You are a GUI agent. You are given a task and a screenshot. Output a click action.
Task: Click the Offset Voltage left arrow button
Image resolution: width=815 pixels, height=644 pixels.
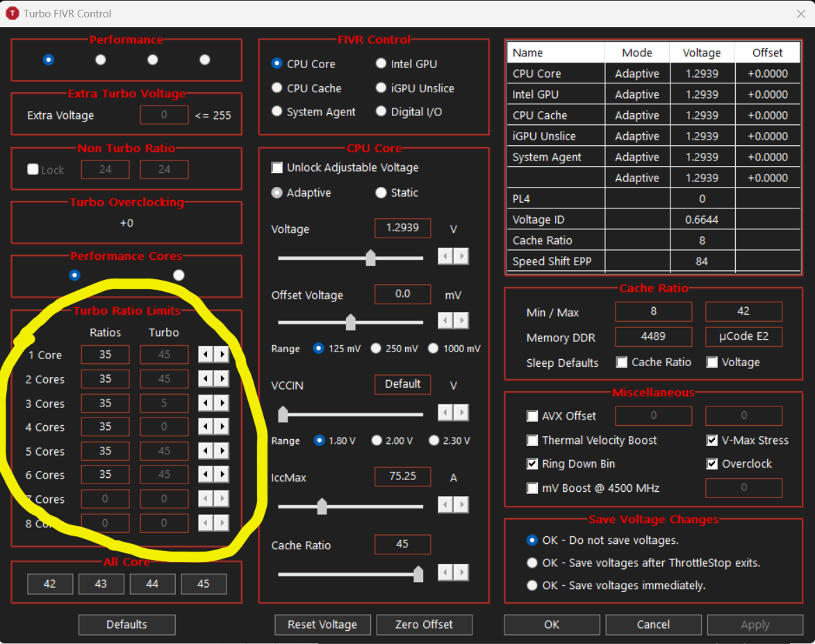point(445,321)
